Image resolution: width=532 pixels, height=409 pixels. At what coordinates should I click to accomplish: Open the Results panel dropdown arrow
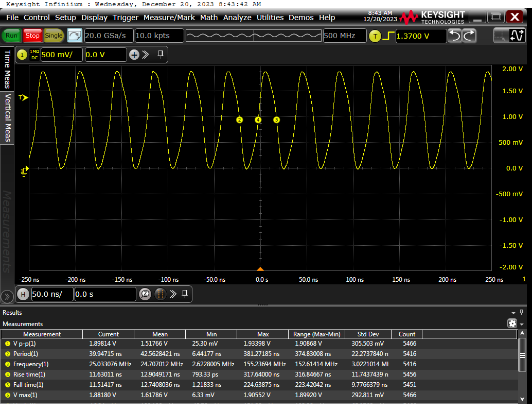[513, 313]
